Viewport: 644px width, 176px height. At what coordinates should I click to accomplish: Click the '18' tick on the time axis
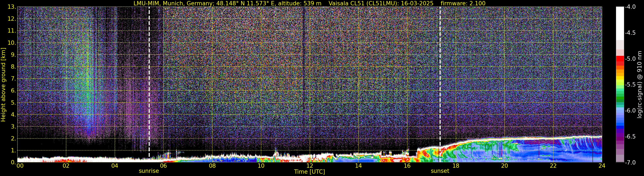pyautogui.click(x=456, y=166)
